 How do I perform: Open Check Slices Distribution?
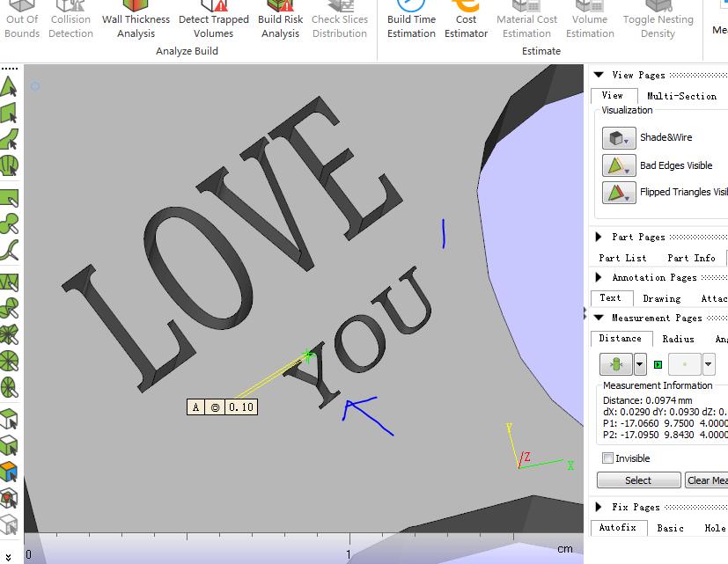(x=340, y=20)
